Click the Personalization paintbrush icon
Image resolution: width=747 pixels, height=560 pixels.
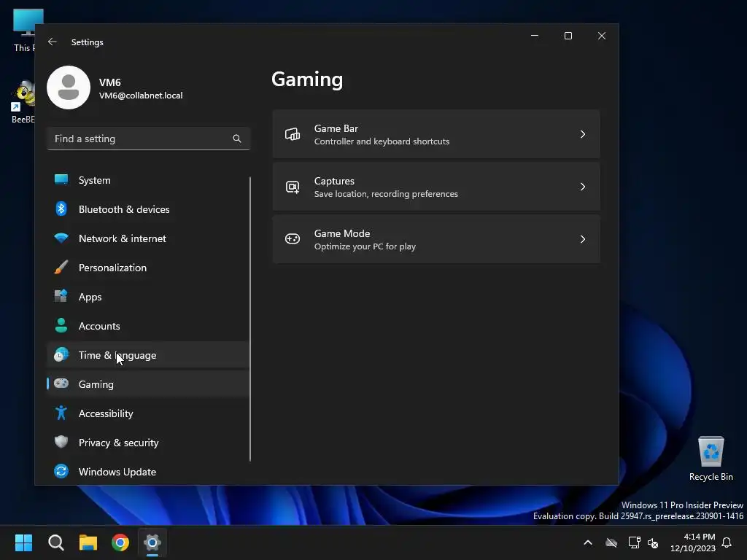point(61,267)
